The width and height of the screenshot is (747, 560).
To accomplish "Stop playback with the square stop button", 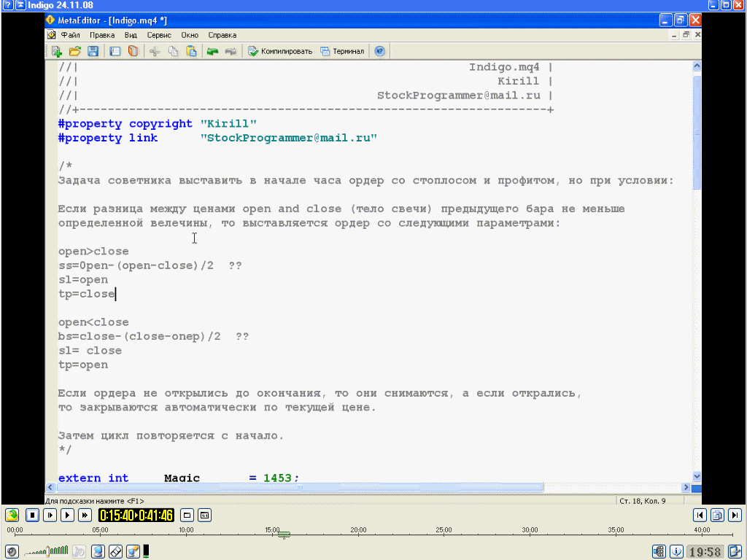I will coord(32,515).
